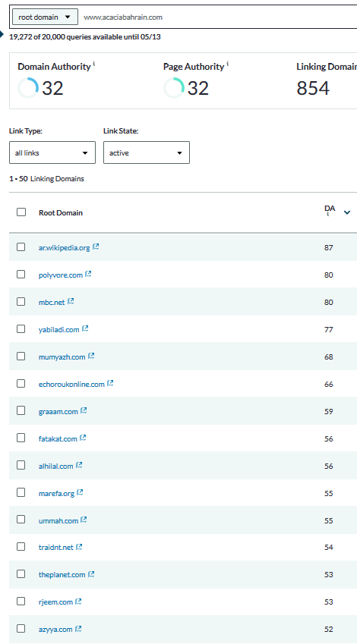Click the Root Domain column header
The image size is (357, 644).
pos(61,212)
